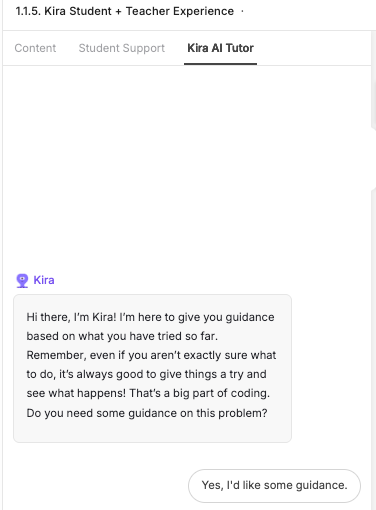Click the panel collapse handle on right edge

(x=373, y=158)
